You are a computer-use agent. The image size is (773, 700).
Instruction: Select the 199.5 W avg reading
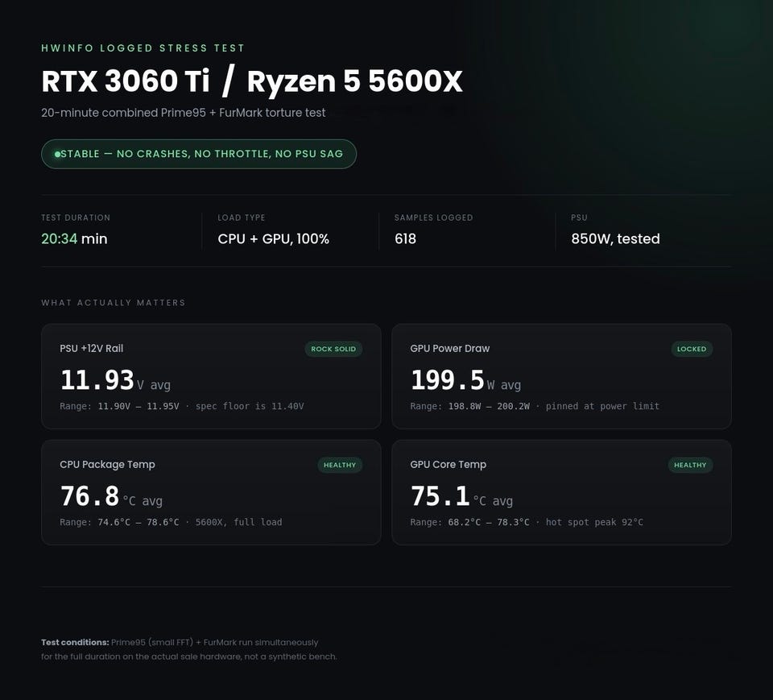coord(465,380)
